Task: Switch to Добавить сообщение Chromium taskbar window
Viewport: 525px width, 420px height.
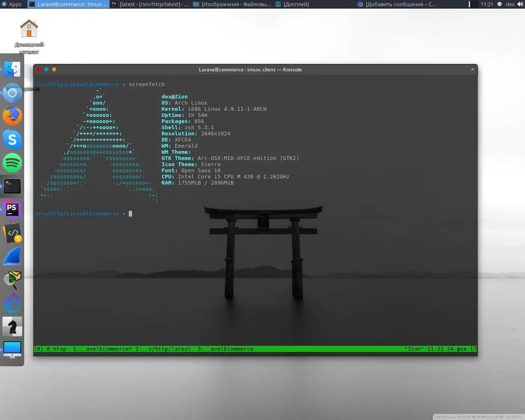Action: coord(397,4)
